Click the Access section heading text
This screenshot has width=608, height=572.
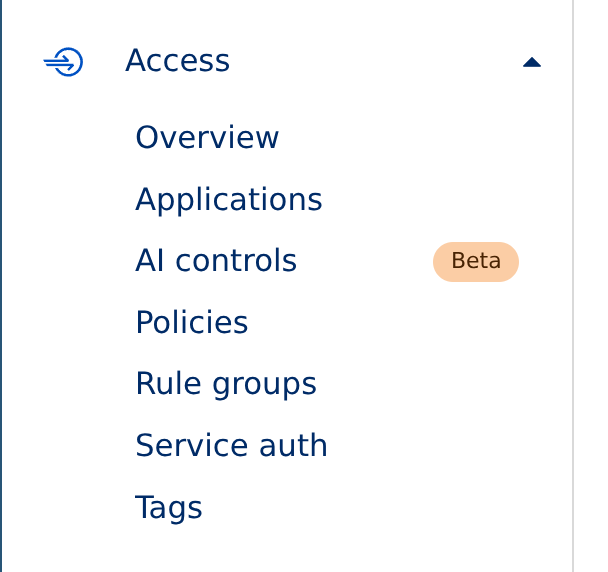tap(177, 62)
